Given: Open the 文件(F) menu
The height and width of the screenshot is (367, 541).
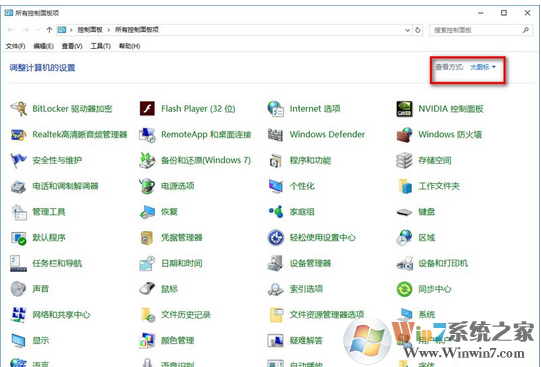Looking at the screenshot, I should coord(15,46).
